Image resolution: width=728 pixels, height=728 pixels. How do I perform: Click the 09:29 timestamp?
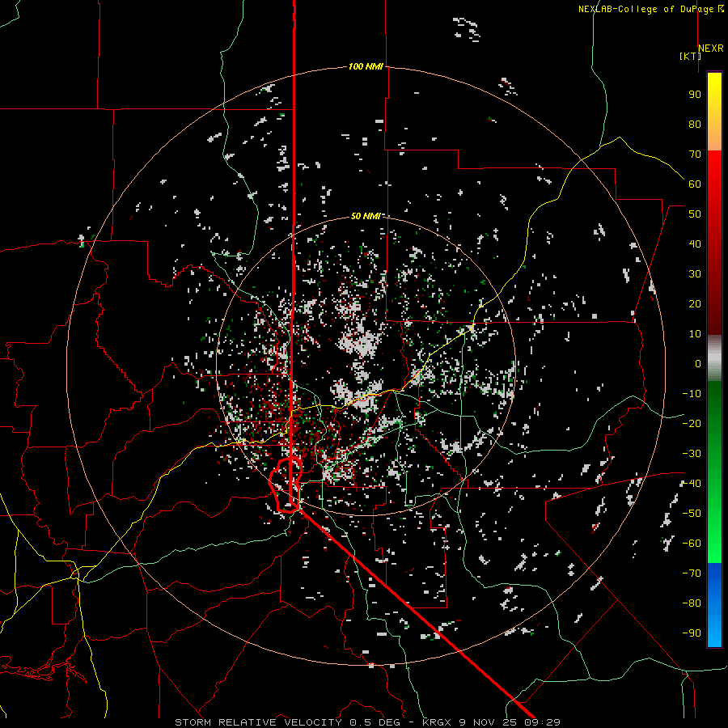540,722
